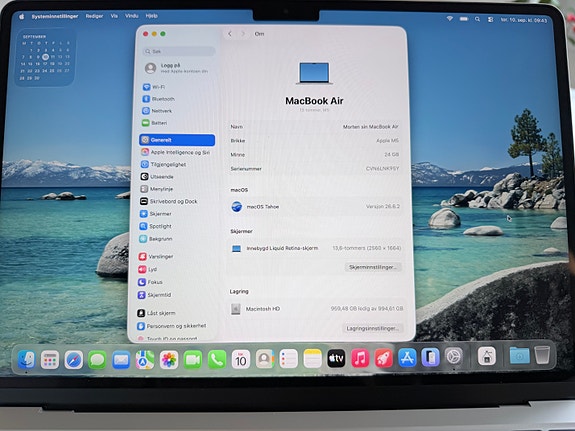Open App Store from the Dock

(407, 358)
